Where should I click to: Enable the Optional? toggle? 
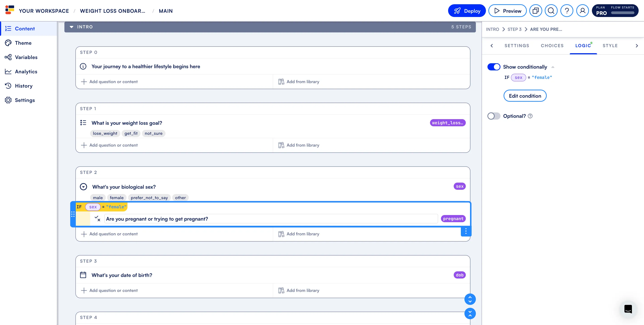click(494, 116)
